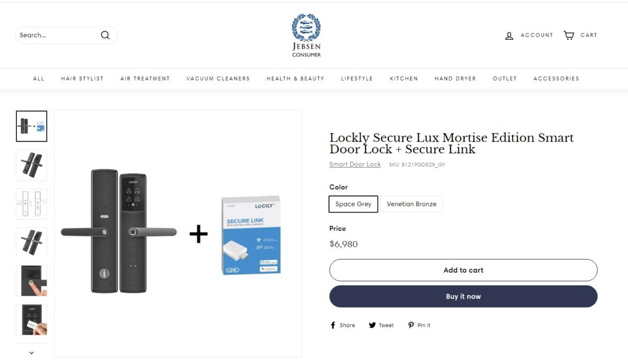Select Venetian Bronze color option

[x=411, y=204]
